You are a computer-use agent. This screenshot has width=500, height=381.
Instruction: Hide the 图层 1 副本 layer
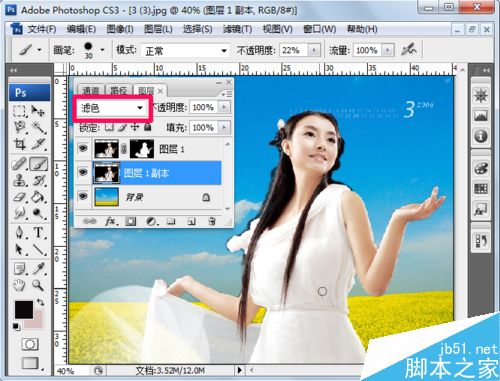pyautogui.click(x=83, y=172)
